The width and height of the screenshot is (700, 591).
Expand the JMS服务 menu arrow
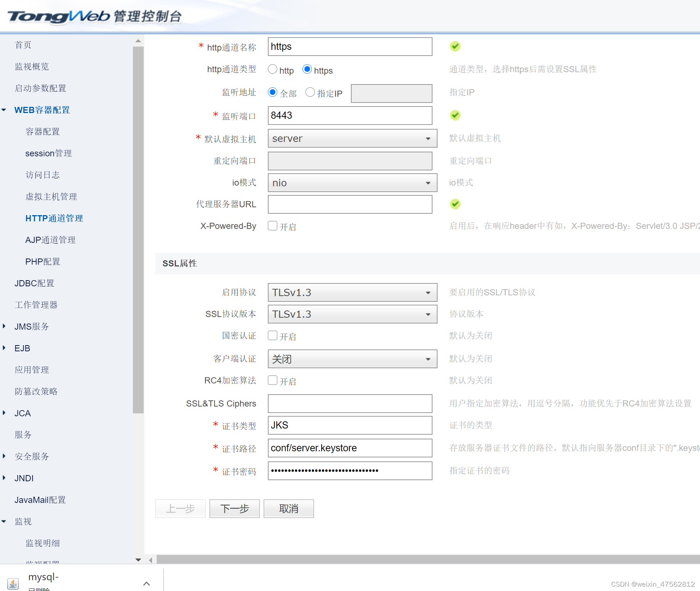coord(4,326)
